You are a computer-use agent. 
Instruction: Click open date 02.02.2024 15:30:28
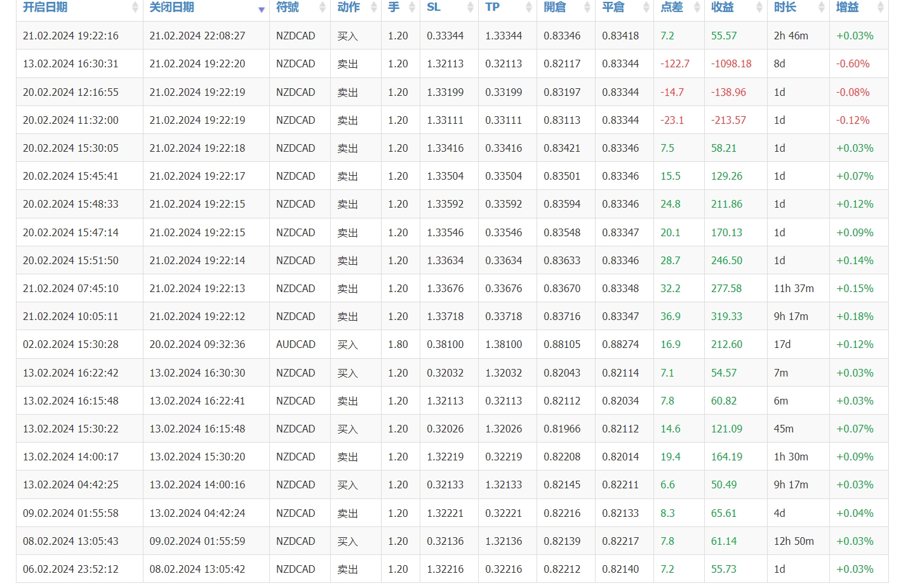pyautogui.click(x=70, y=344)
